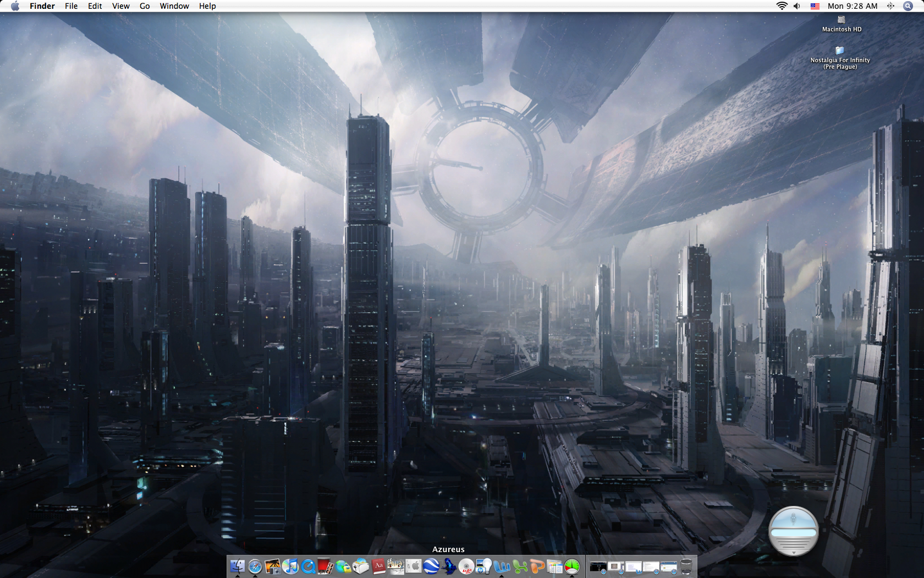Open Activity Monitor gauge icon in dock

(572, 566)
